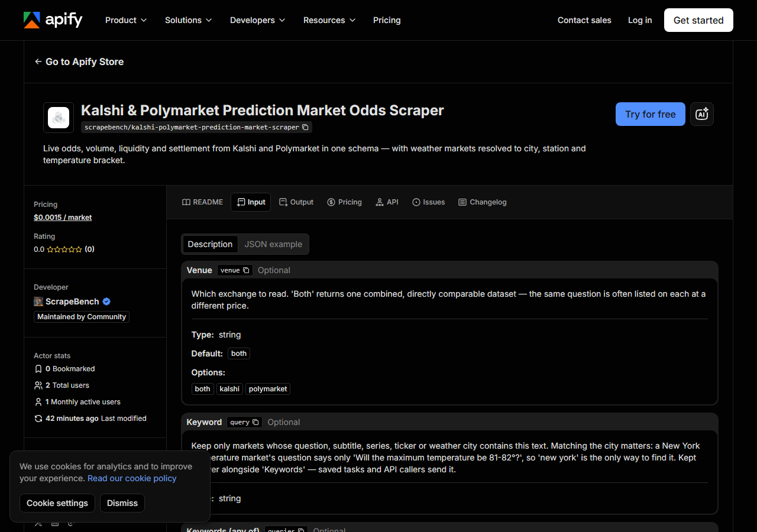Image resolution: width=757 pixels, height=532 pixels.
Task: Expand the Developers menu
Action: pyautogui.click(x=258, y=20)
